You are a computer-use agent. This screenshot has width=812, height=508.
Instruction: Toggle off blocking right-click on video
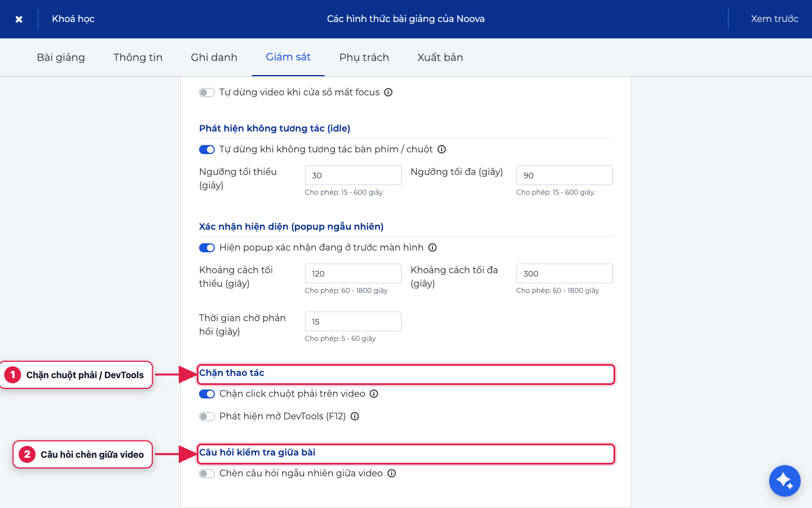click(x=207, y=394)
